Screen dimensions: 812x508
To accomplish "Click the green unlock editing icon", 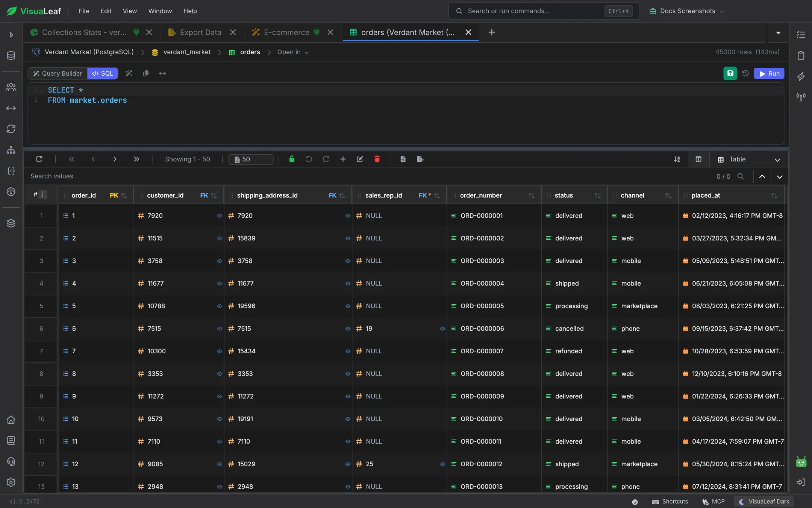I will pyautogui.click(x=292, y=159).
